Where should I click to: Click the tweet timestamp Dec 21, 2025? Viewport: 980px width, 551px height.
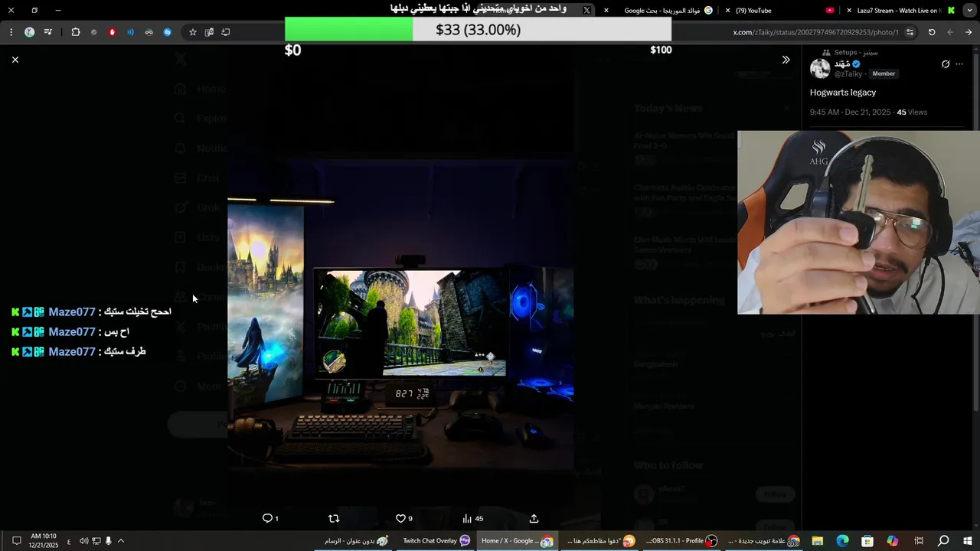tap(851, 112)
